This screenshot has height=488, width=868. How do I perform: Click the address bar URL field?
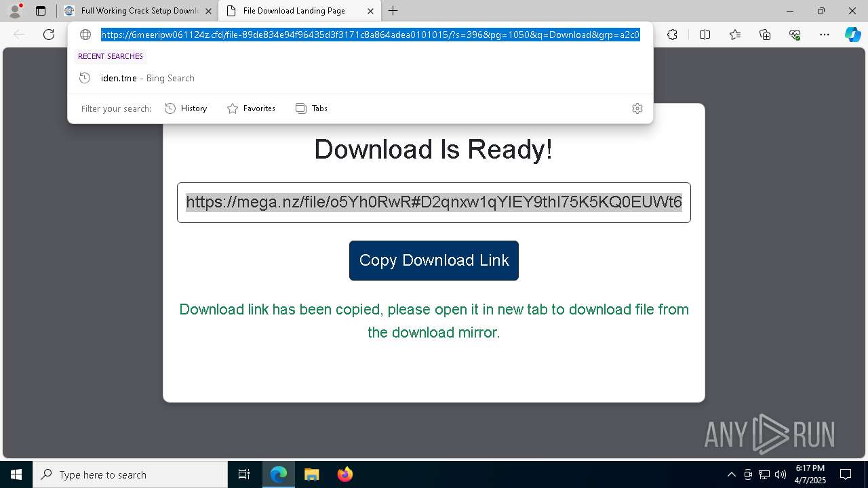pos(370,35)
